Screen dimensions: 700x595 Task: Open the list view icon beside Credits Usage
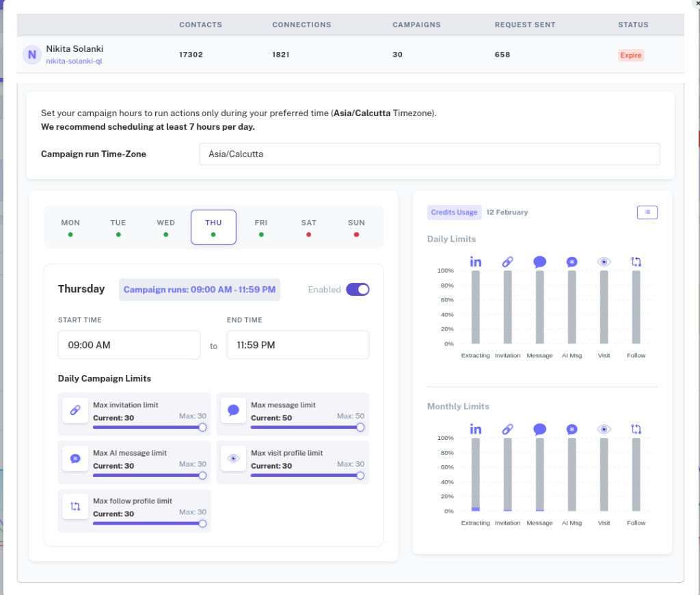(x=647, y=212)
